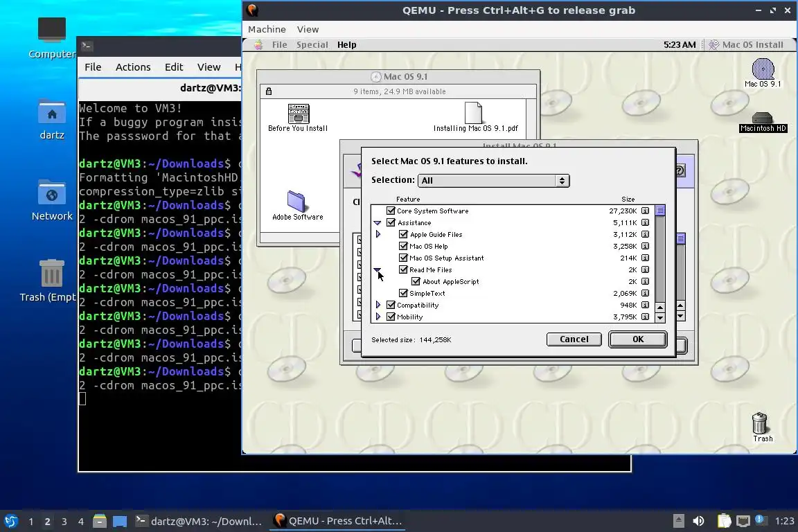Switch to workspace 3
Viewport: 798px width, 532px height.
tap(64, 522)
